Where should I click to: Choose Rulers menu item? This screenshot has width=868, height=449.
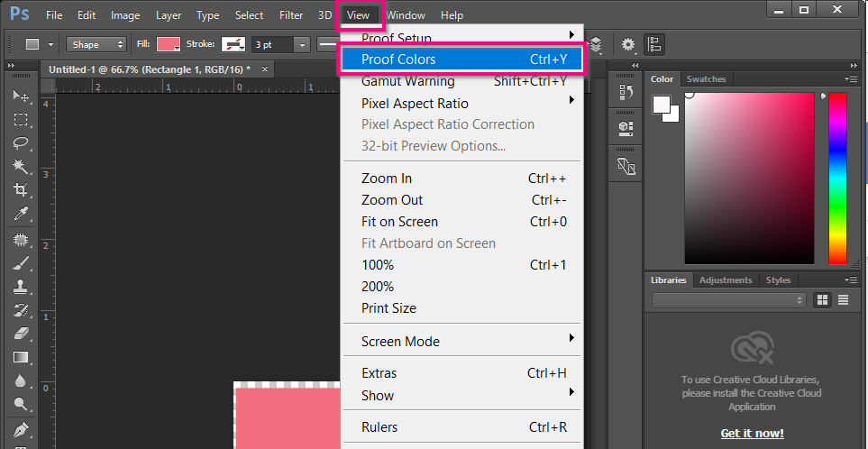(x=462, y=426)
